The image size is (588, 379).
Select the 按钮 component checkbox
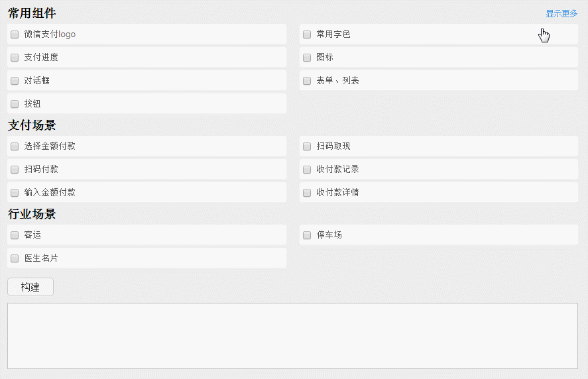click(x=15, y=104)
